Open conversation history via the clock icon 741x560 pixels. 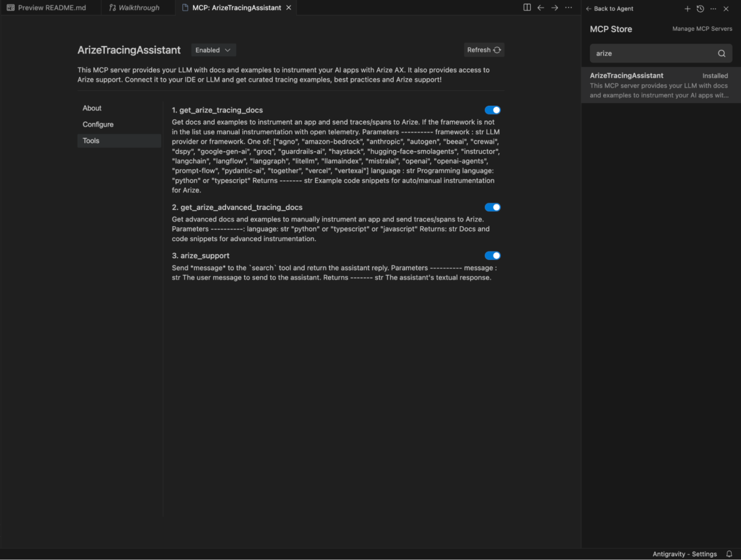pyautogui.click(x=700, y=9)
